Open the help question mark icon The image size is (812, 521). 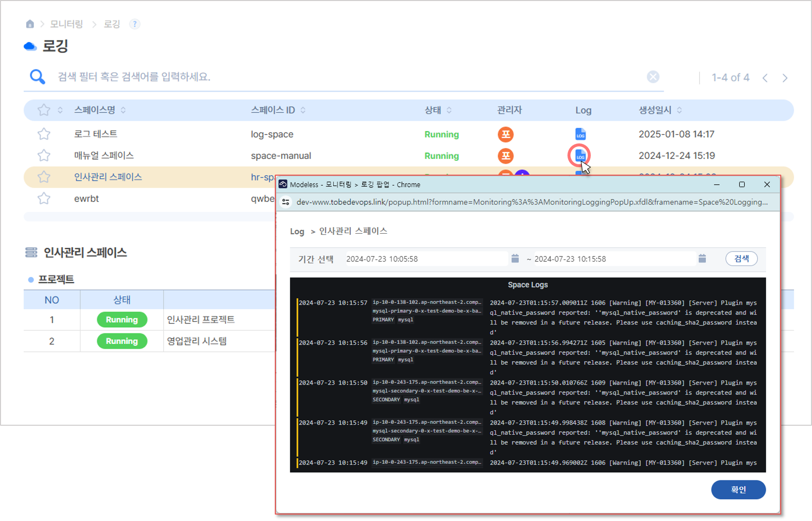point(134,24)
